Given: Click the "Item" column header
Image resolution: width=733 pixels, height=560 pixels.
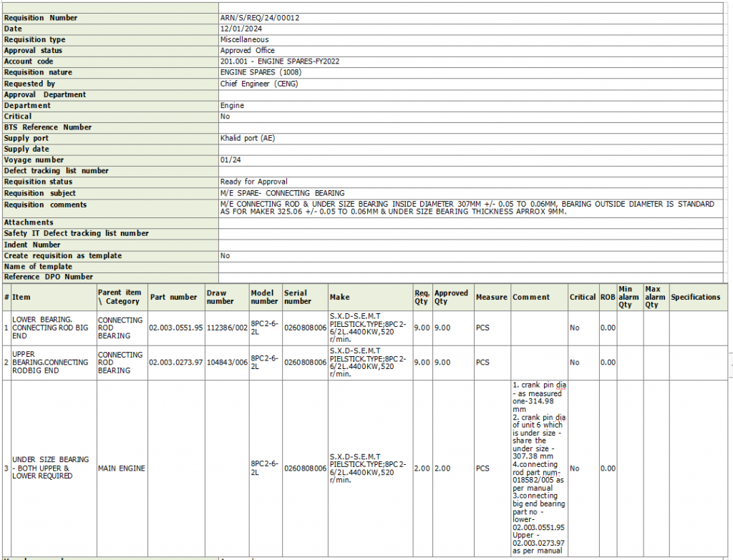Looking at the screenshot, I should [x=21, y=297].
